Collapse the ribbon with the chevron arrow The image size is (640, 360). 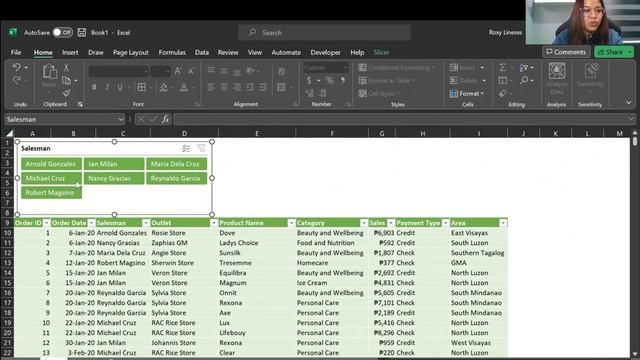click(x=629, y=102)
